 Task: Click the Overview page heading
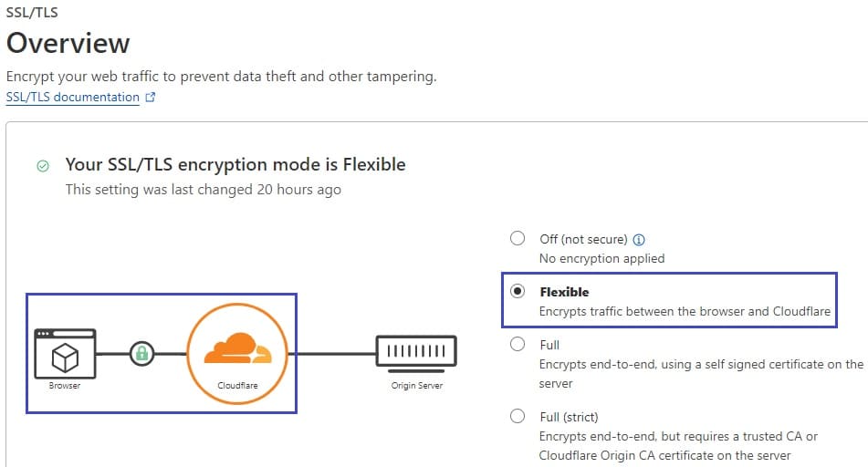pyautogui.click(x=68, y=43)
